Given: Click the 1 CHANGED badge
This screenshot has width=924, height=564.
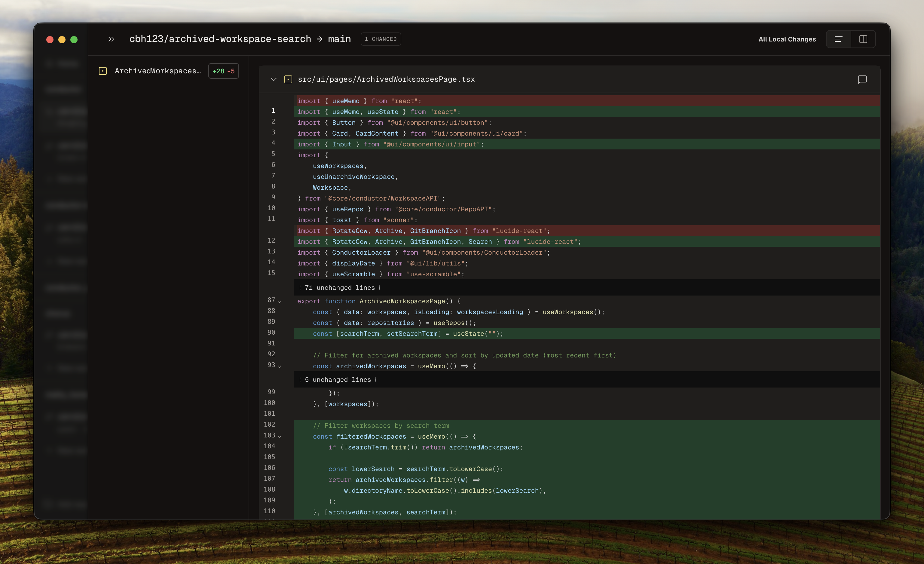Looking at the screenshot, I should pos(381,39).
